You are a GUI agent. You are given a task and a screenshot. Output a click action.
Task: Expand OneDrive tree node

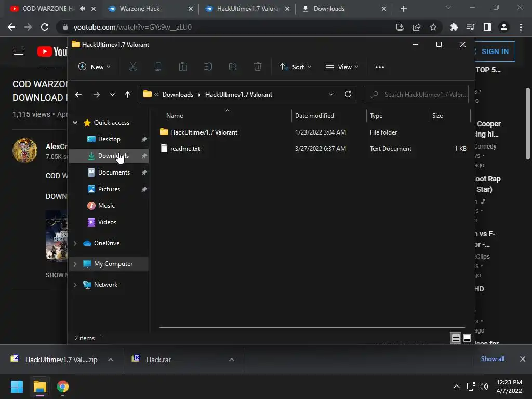click(75, 243)
